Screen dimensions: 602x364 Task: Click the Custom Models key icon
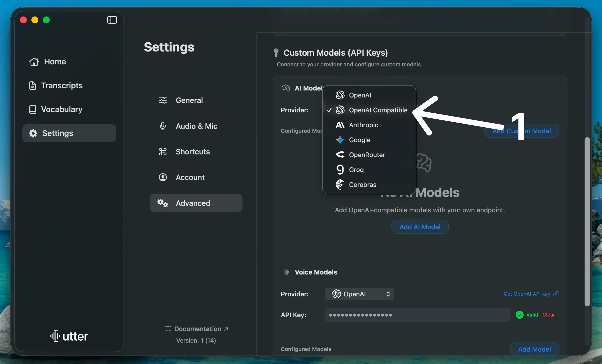(x=276, y=52)
